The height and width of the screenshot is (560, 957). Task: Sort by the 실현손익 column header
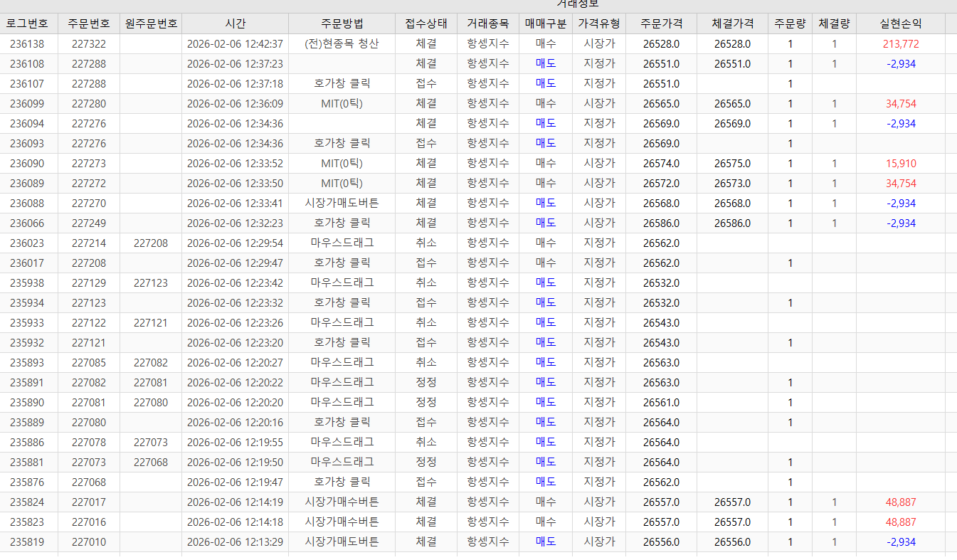(901, 23)
